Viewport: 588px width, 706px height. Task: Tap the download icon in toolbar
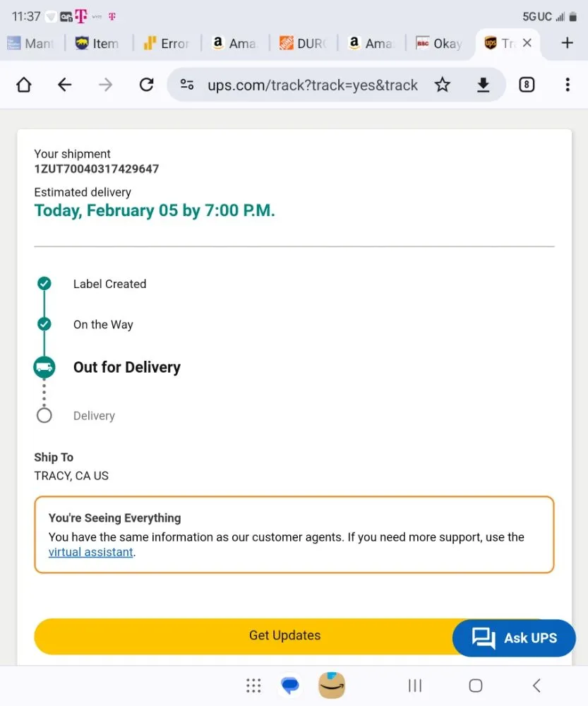pos(483,85)
